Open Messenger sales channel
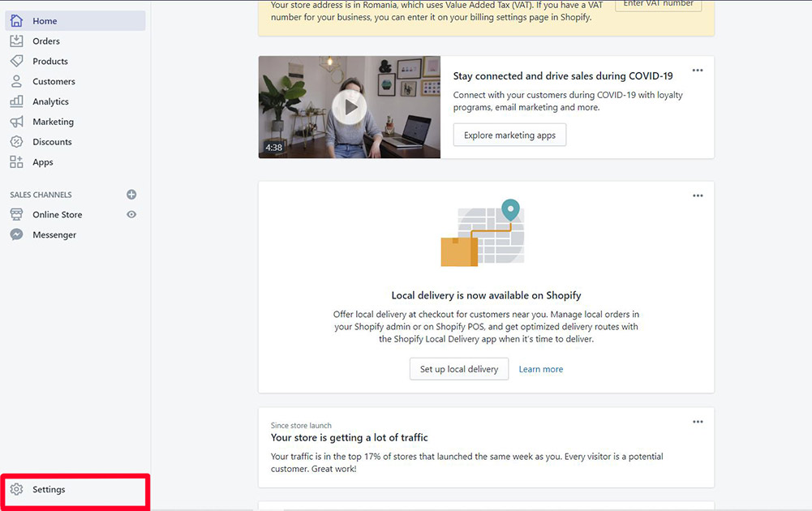Image resolution: width=812 pixels, height=511 pixels. 54,235
